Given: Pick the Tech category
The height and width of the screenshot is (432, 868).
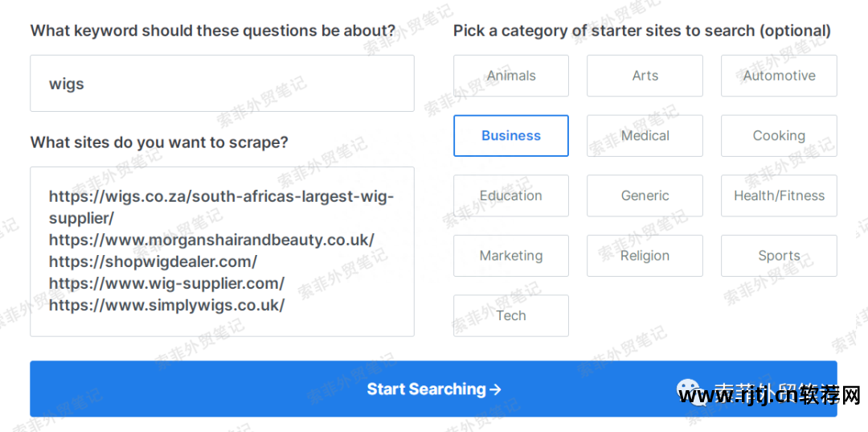Looking at the screenshot, I should (x=511, y=315).
